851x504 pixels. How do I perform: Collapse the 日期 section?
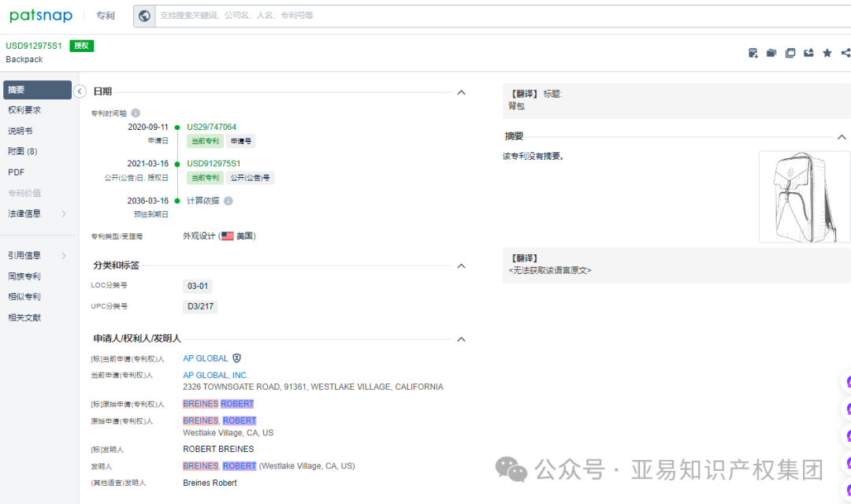pyautogui.click(x=461, y=92)
